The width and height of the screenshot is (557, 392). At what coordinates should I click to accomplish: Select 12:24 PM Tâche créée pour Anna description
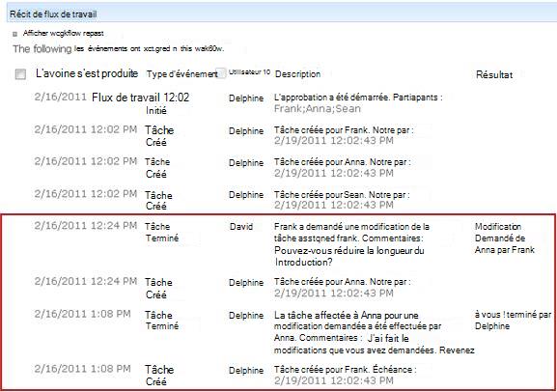(343, 287)
